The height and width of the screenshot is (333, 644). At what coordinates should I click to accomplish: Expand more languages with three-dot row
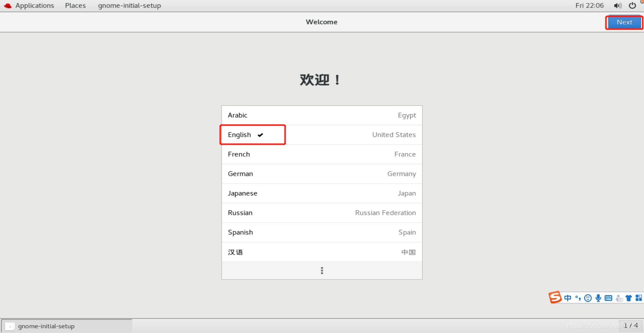[x=322, y=270]
